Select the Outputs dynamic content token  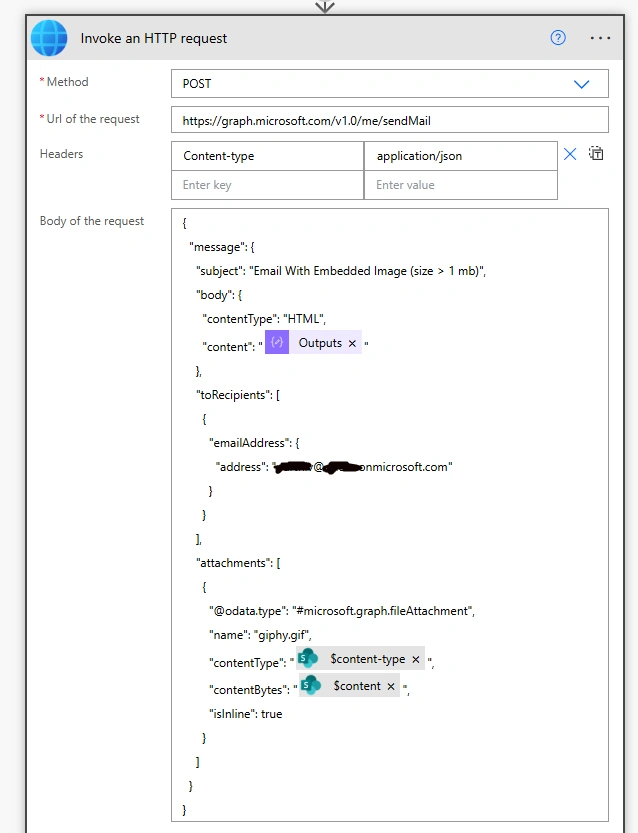click(313, 342)
